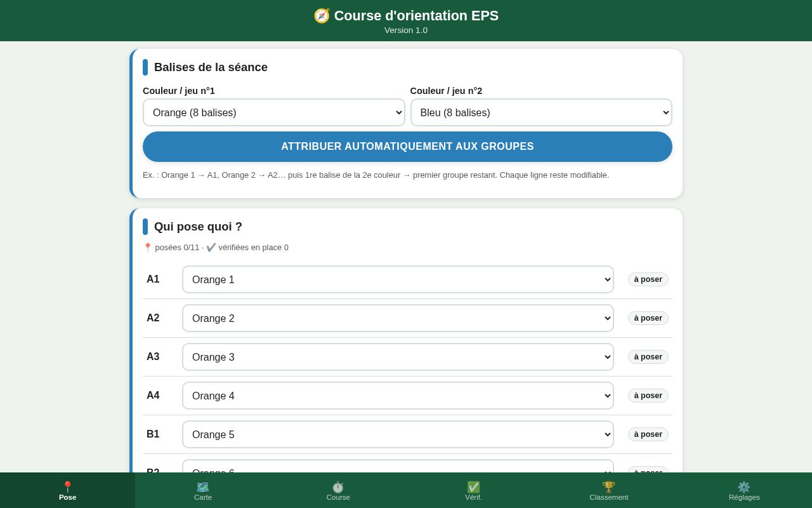Click the 'posées 0/11' status text
812x508 pixels.
[177, 248]
